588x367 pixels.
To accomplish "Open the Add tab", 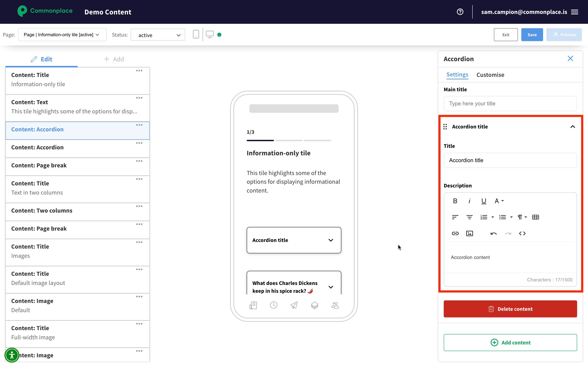I will [x=114, y=59].
